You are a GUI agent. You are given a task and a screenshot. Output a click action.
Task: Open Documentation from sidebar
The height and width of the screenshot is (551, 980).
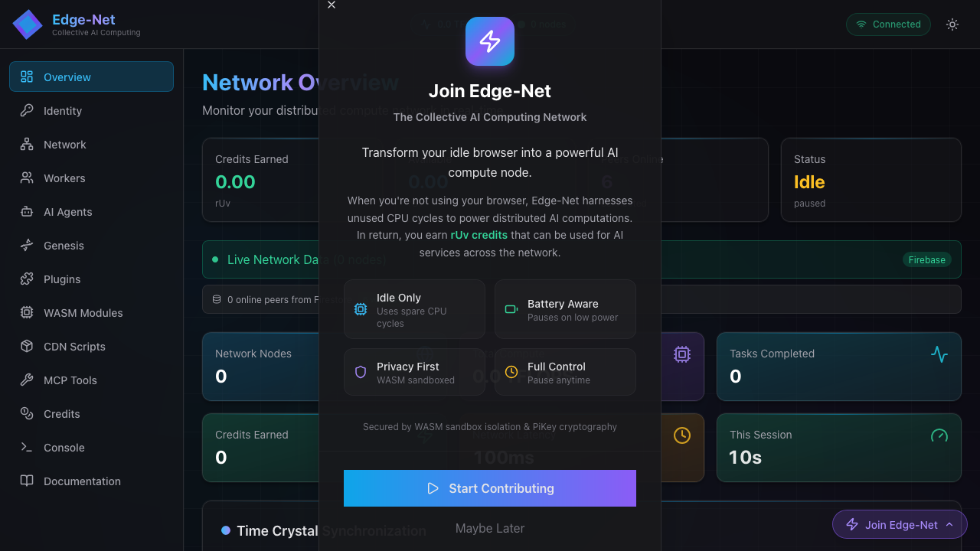pyautogui.click(x=82, y=481)
